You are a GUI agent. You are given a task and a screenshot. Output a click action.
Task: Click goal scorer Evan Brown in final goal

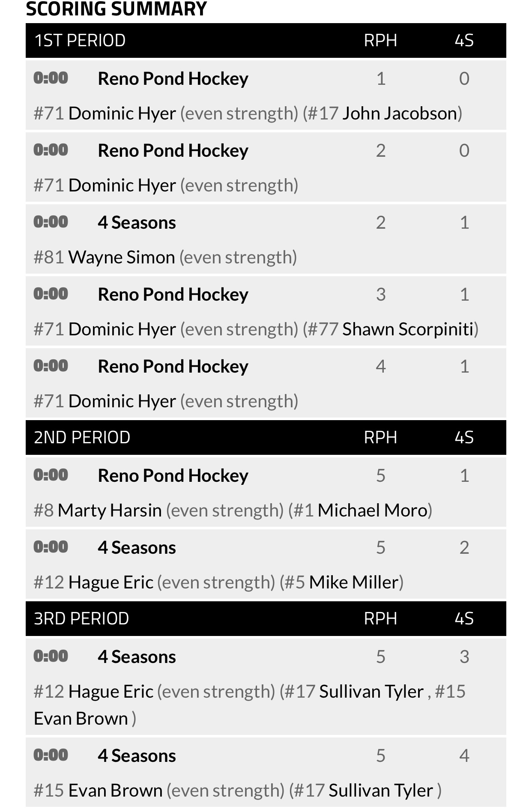(x=115, y=791)
